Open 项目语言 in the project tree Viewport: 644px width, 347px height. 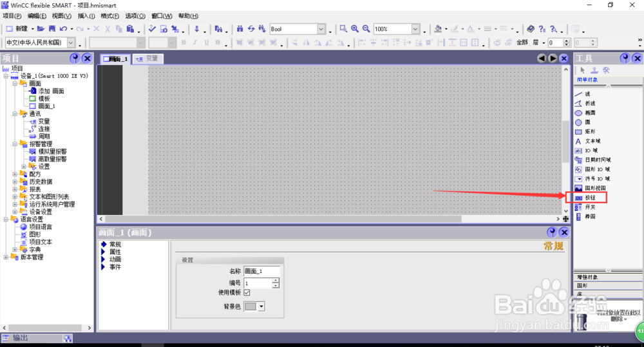click(40, 227)
